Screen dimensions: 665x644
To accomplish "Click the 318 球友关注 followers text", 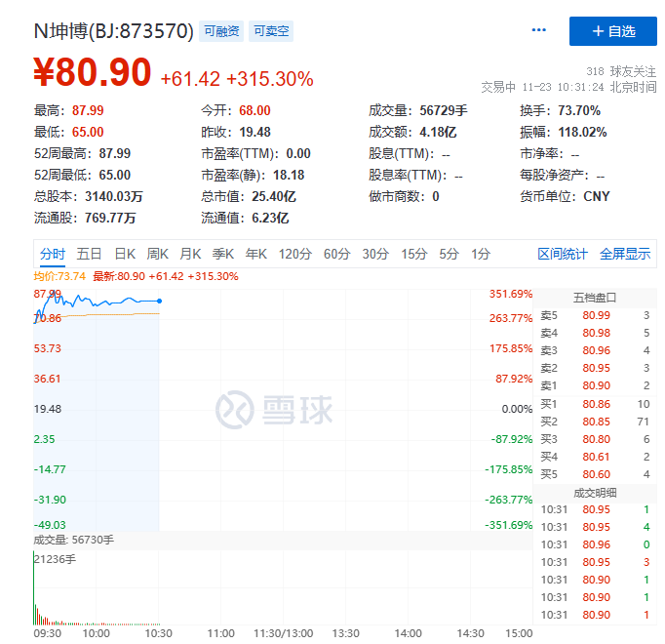I will (x=621, y=71).
